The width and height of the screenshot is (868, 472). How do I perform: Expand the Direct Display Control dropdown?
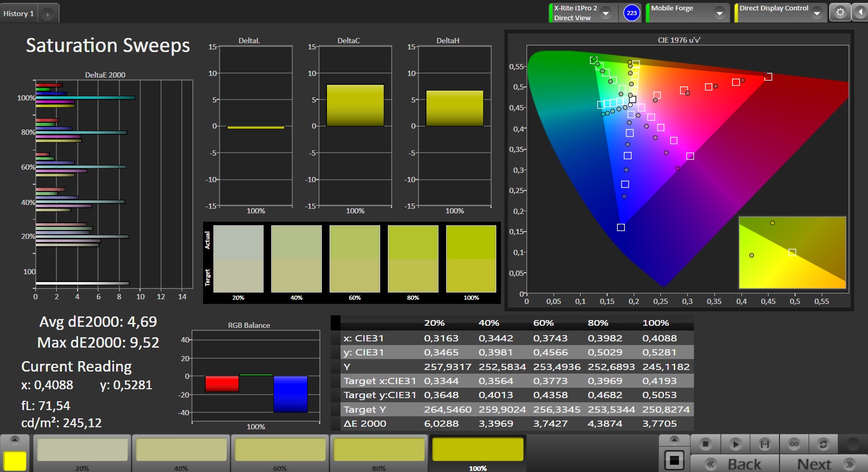(x=816, y=13)
